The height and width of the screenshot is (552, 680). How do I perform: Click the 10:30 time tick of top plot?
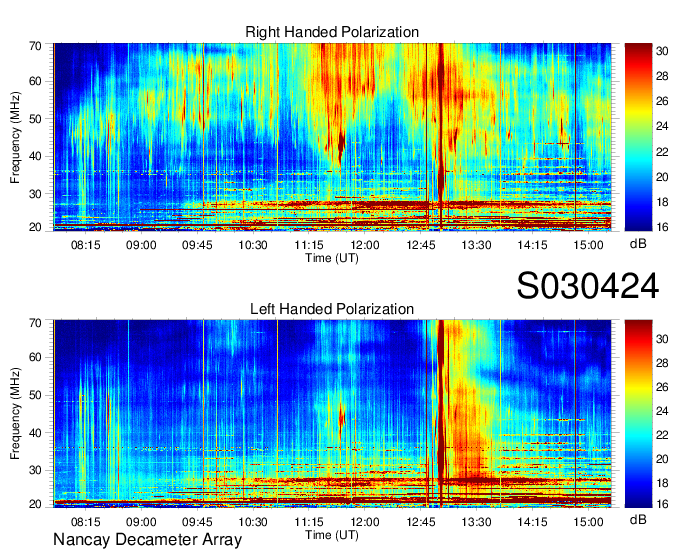[253, 245]
